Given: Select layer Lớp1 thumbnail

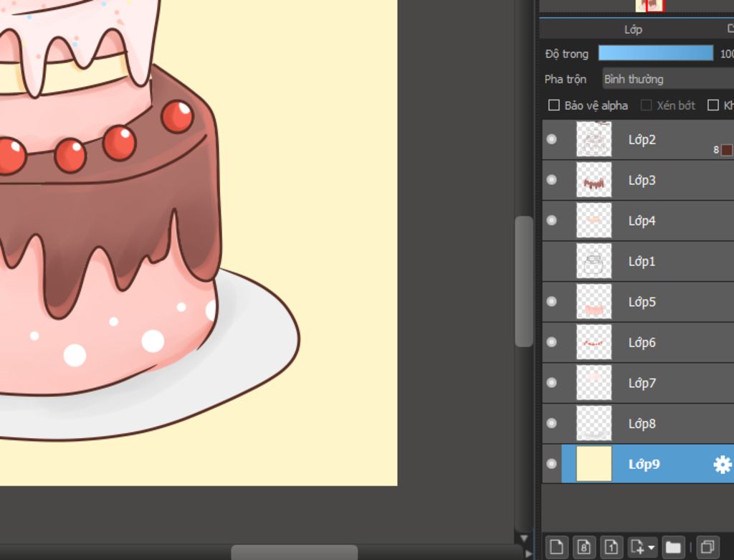Looking at the screenshot, I should coord(594,261).
